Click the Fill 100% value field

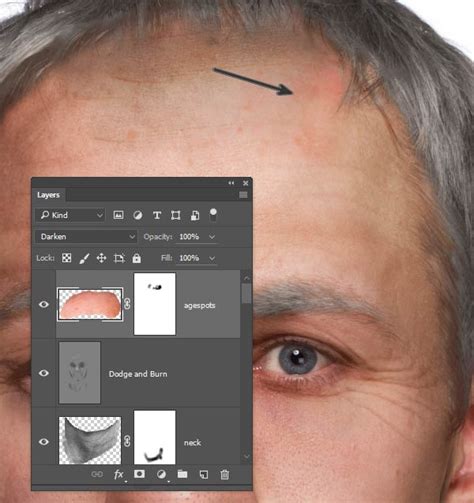[189, 258]
